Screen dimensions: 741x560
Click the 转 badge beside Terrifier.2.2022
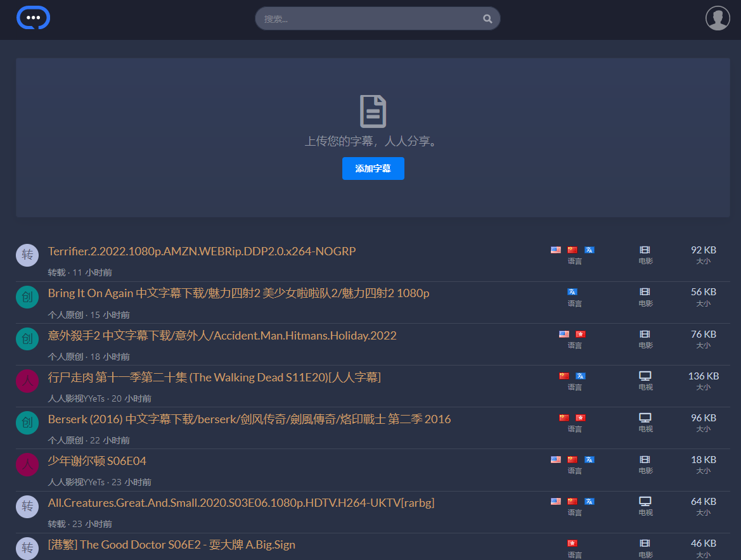pyautogui.click(x=27, y=255)
